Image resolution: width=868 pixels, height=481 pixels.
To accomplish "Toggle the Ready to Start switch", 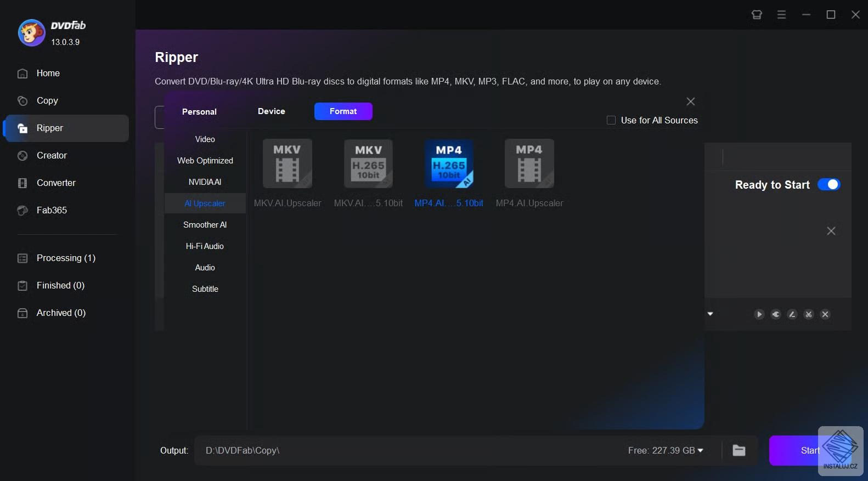I will 829,185.
